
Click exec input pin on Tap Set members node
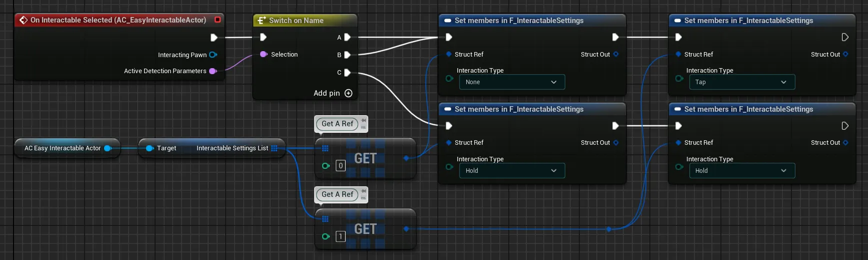678,37
